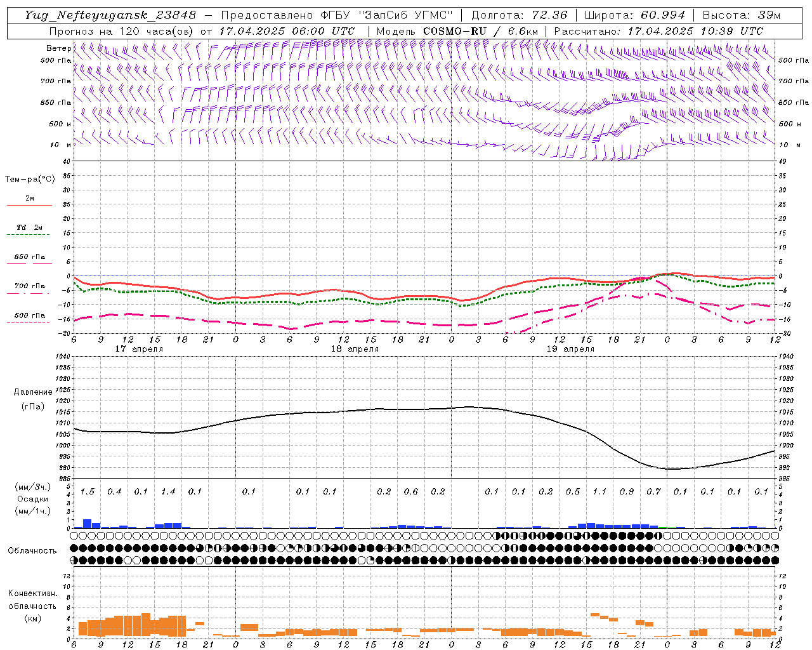Click the 0.5 precipitation total
Image resolution: width=812 pixels, height=650 pixels.
pyautogui.click(x=573, y=491)
